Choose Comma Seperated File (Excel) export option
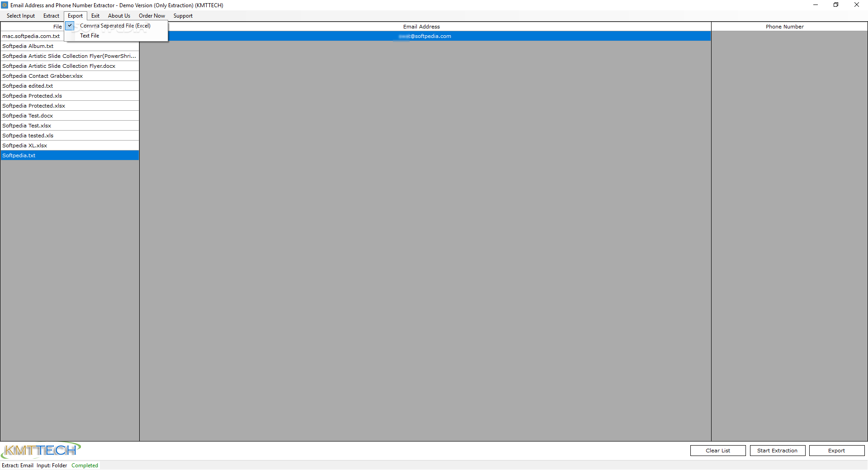Image resolution: width=868 pixels, height=470 pixels. pos(115,26)
